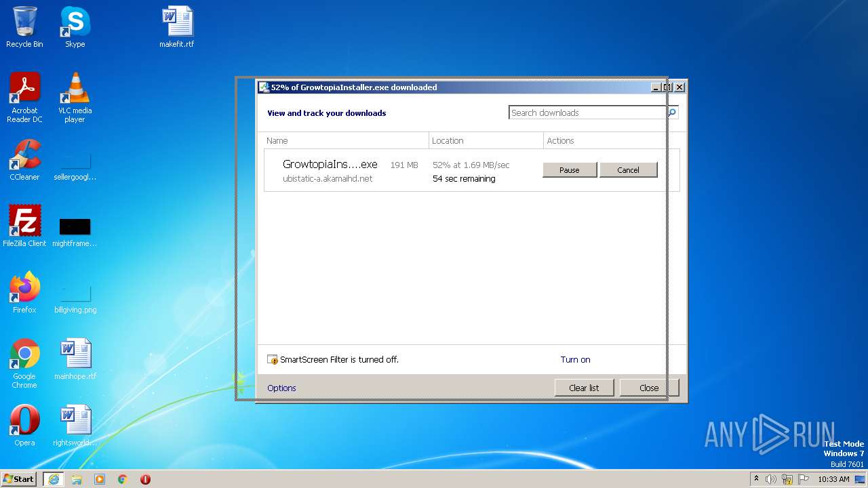This screenshot has height=488, width=868.
Task: Click the 191 MB file size
Action: click(x=404, y=165)
